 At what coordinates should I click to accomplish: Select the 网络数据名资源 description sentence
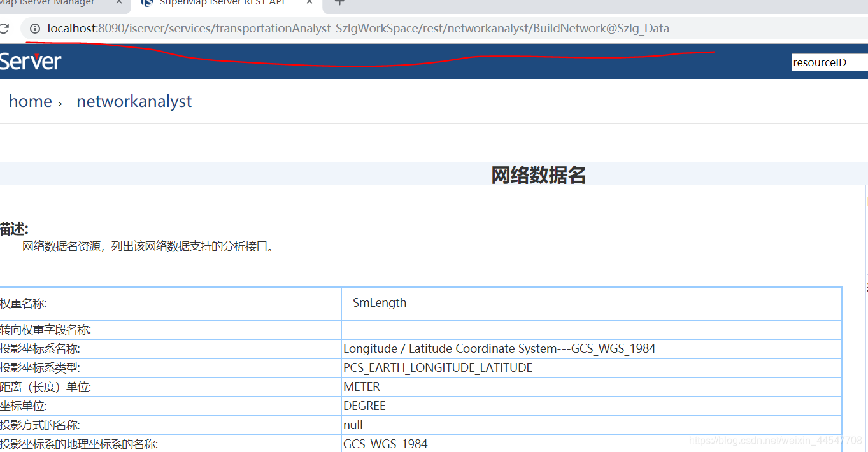[x=150, y=246]
